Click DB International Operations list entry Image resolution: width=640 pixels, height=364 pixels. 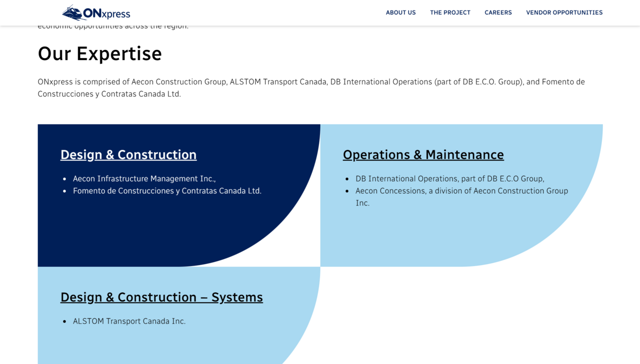pyautogui.click(x=449, y=178)
